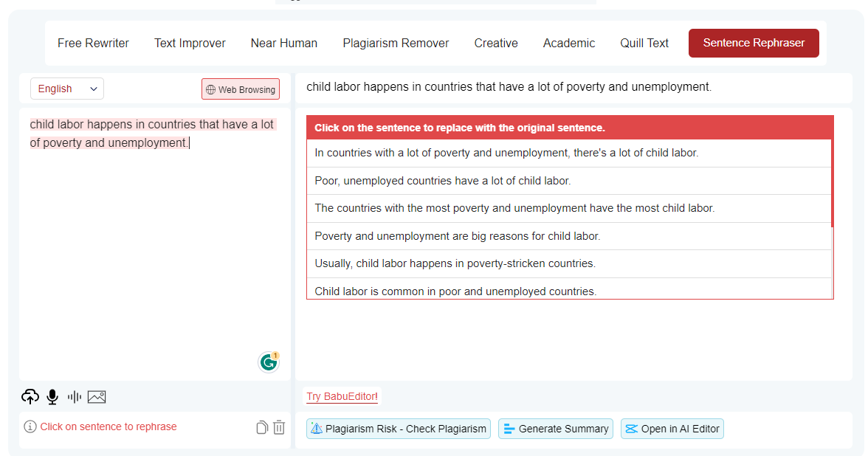Viewport: 868px width, 456px height.
Task: Open the Grammarly badge in the text box
Action: click(269, 362)
